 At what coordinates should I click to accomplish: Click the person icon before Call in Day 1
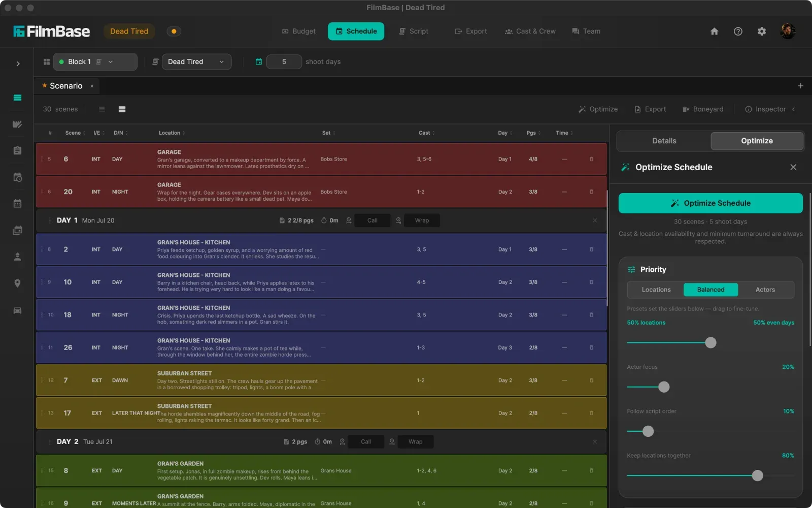349,220
